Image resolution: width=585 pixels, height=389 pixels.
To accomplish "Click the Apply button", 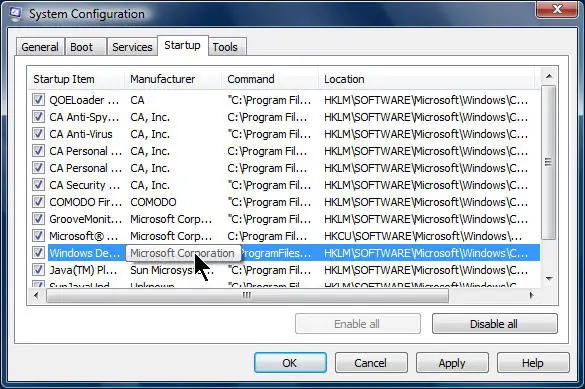I will [452, 363].
